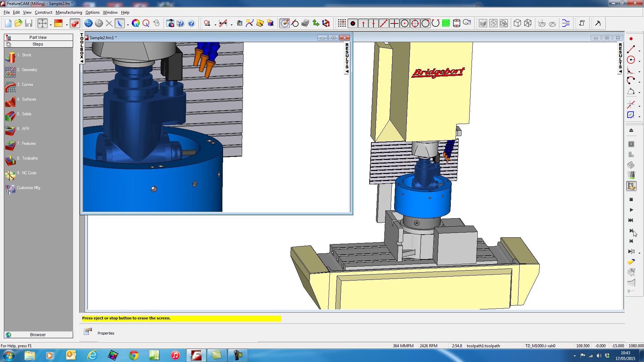Click the Steps panel header
Viewport: 644px width, 362px height.
38,44
